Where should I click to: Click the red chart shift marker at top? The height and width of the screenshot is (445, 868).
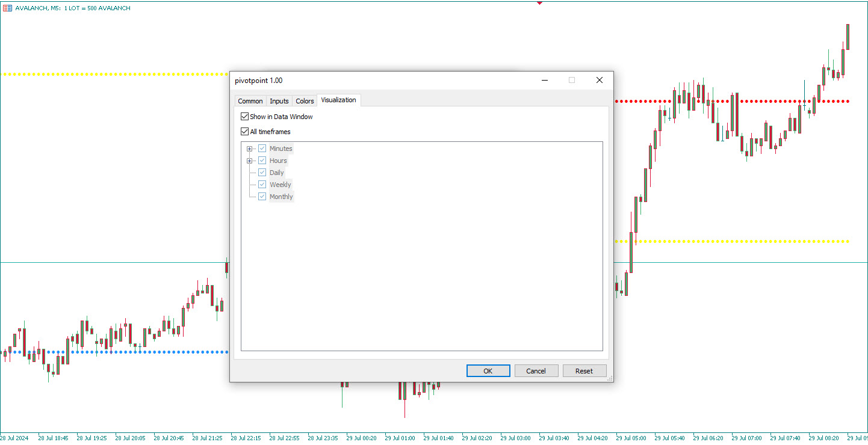pos(539,3)
